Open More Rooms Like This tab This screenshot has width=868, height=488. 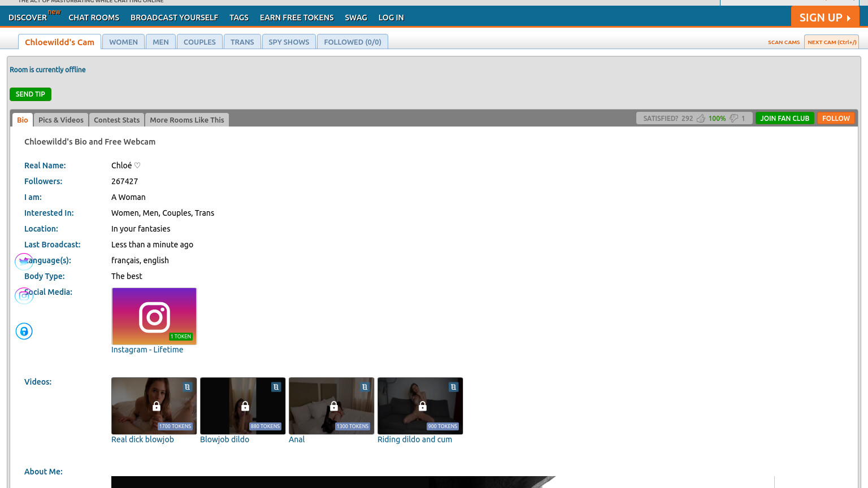[x=187, y=120]
